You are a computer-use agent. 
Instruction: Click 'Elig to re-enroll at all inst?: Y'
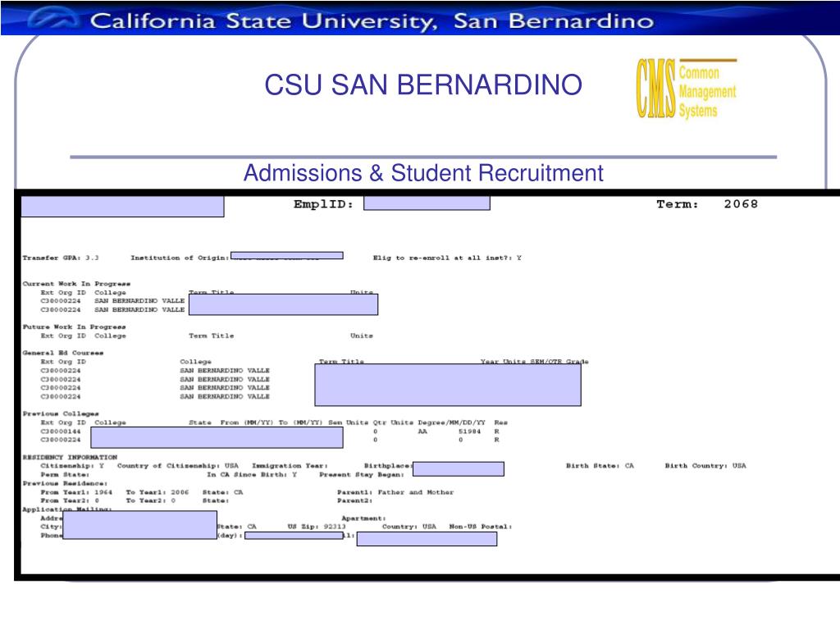pos(447,258)
